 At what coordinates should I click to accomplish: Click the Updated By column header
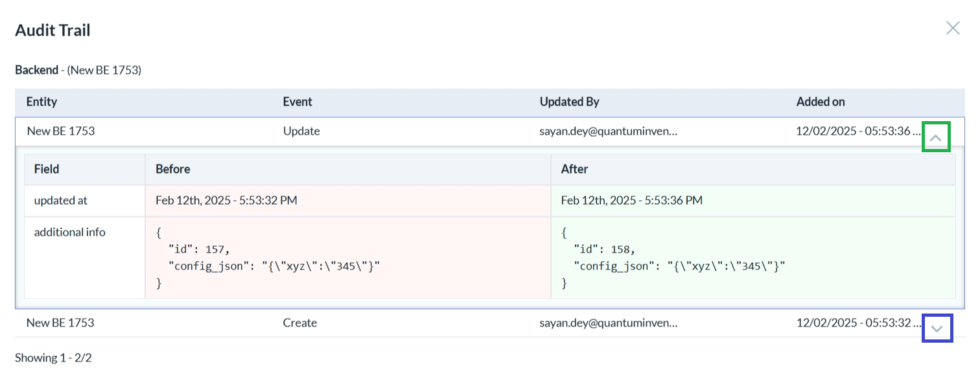point(569,102)
